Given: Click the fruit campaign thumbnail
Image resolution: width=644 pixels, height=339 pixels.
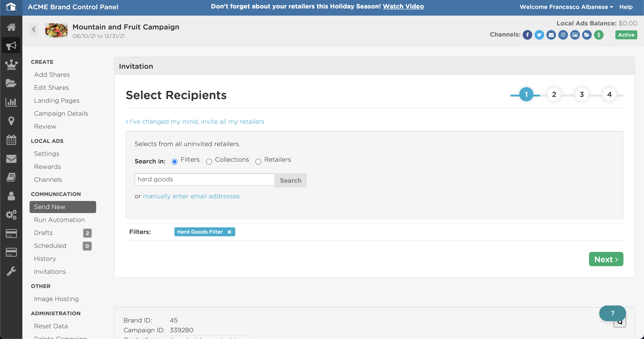Looking at the screenshot, I should click(56, 30).
